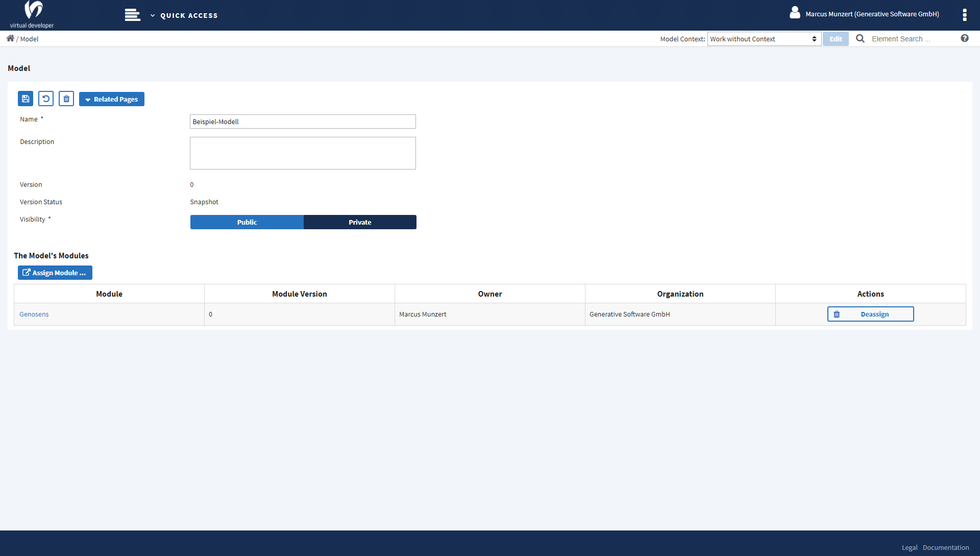Click the Actions column header

tap(871, 294)
